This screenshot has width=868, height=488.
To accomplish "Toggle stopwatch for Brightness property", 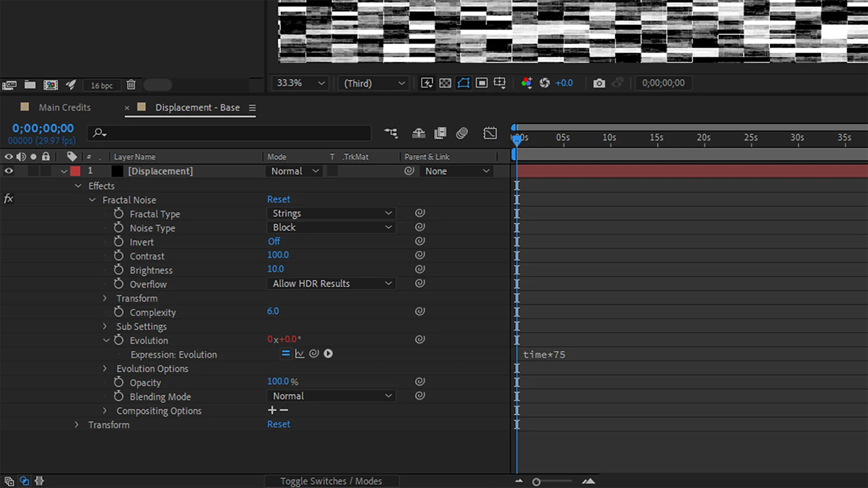I will coord(118,269).
